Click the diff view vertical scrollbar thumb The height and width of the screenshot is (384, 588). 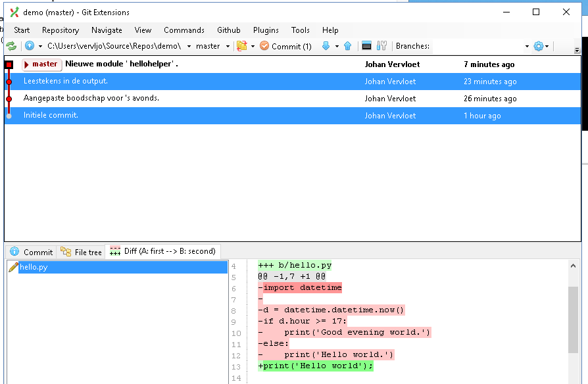point(573,320)
